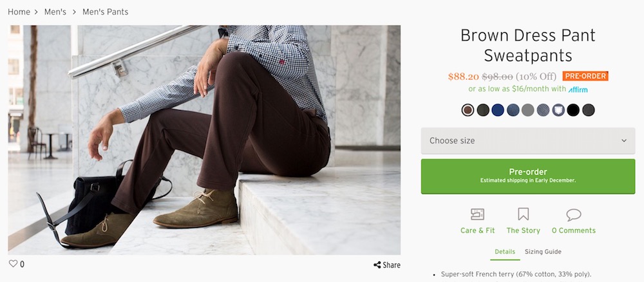This screenshot has width=644, height=282.
Task: Pick the selected brown color swatch
Action: click(468, 110)
